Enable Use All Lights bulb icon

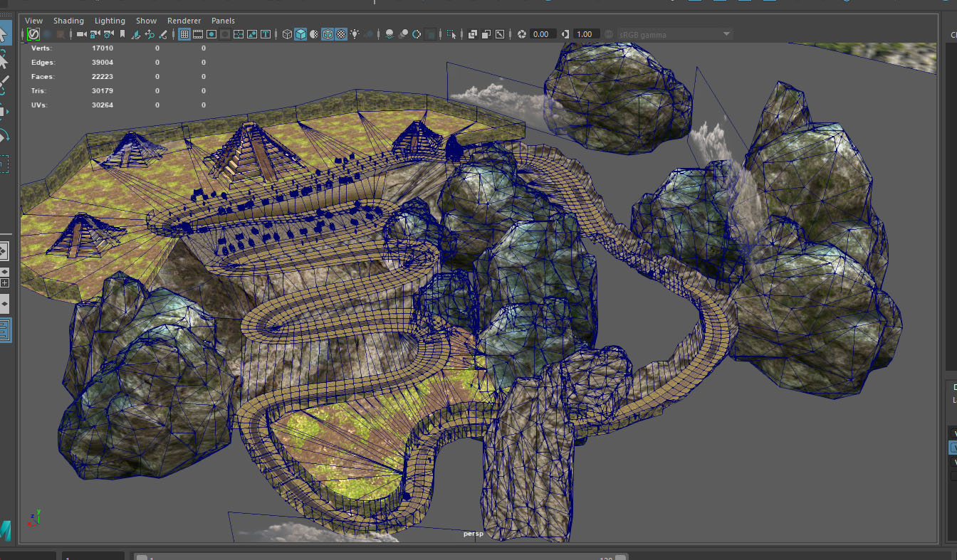pos(355,34)
